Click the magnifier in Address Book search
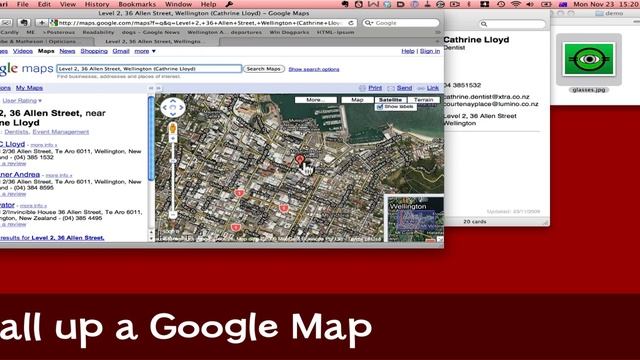640x360 pixels. 484,24
